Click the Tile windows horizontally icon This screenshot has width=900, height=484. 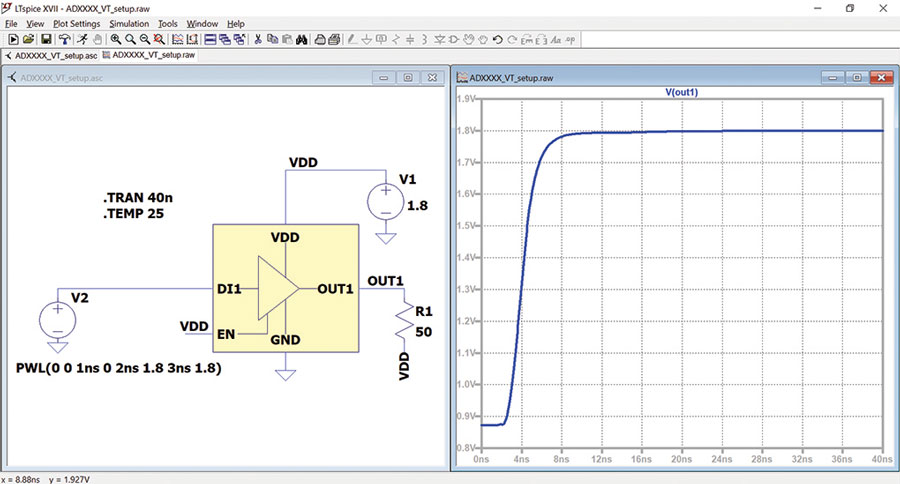[x=210, y=39]
